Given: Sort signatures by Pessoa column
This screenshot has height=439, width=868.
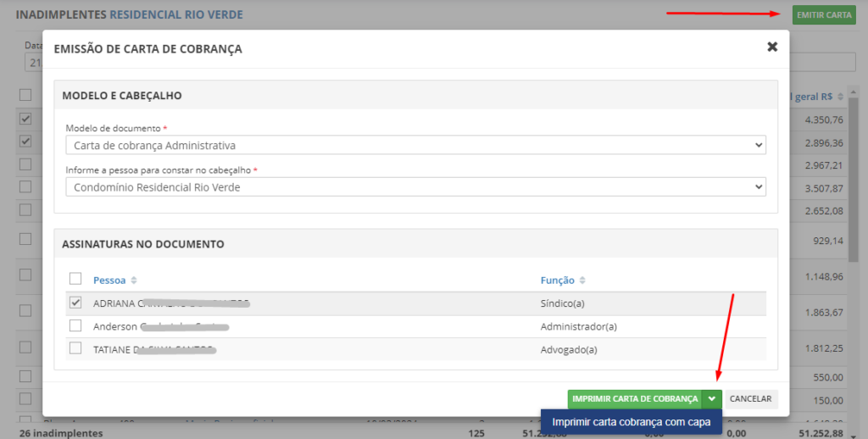Looking at the screenshot, I should tap(109, 281).
